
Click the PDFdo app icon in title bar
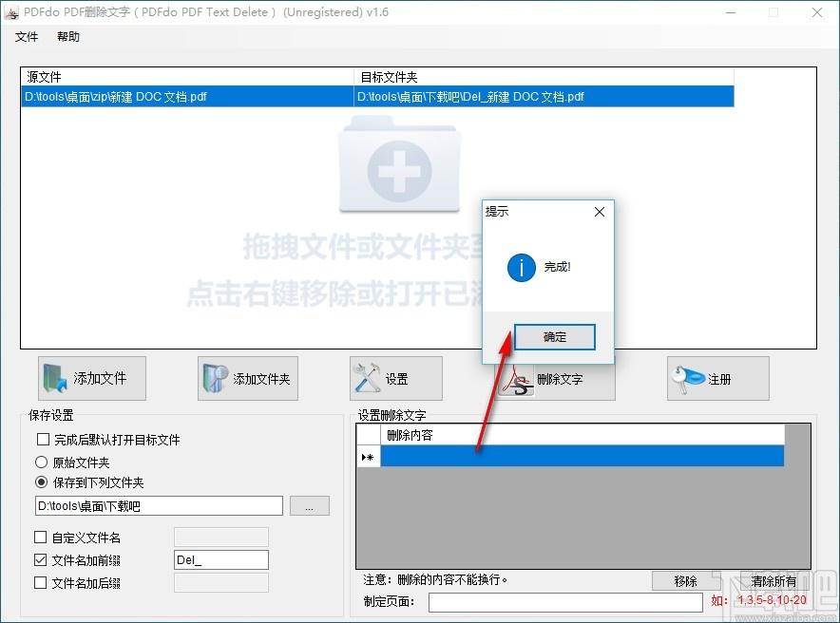(10, 13)
